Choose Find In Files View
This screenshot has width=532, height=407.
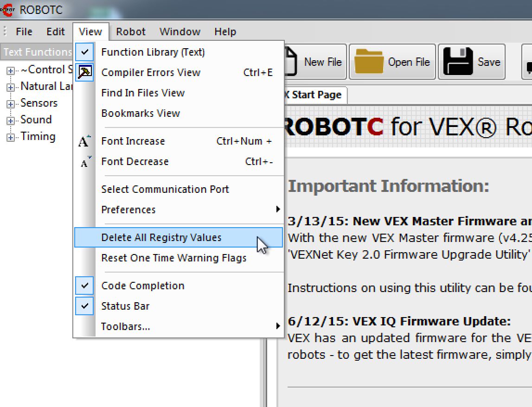pyautogui.click(x=179, y=93)
